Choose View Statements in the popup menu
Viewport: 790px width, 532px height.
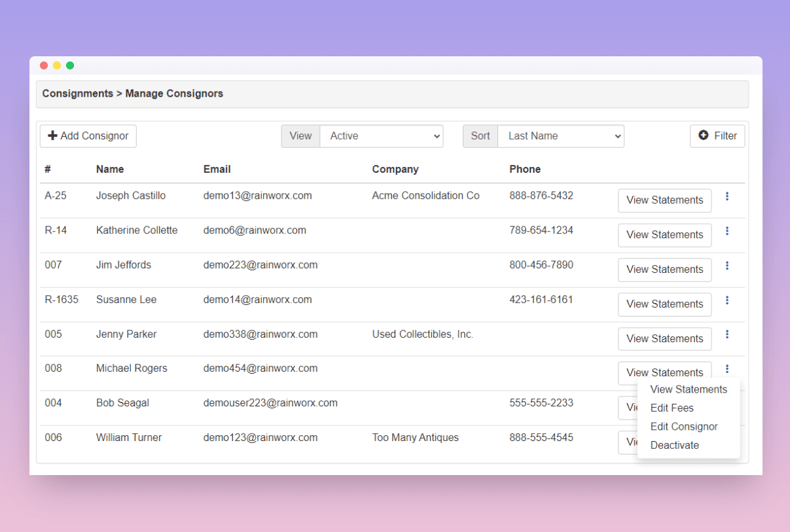tap(689, 389)
